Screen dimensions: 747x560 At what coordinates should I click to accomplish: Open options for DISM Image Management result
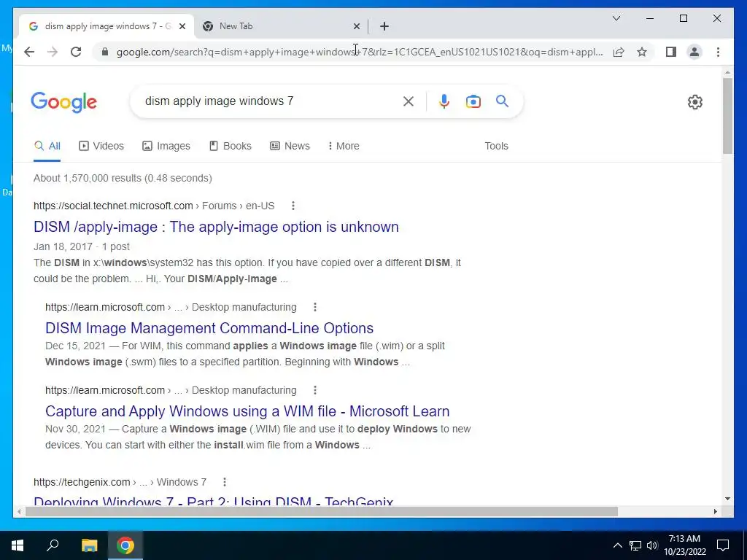click(x=315, y=307)
